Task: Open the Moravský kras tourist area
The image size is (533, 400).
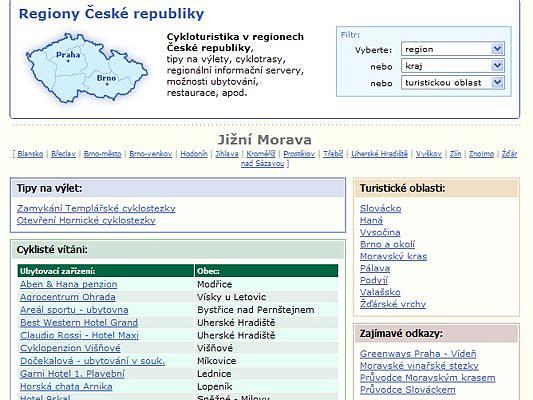Action: tap(393, 256)
